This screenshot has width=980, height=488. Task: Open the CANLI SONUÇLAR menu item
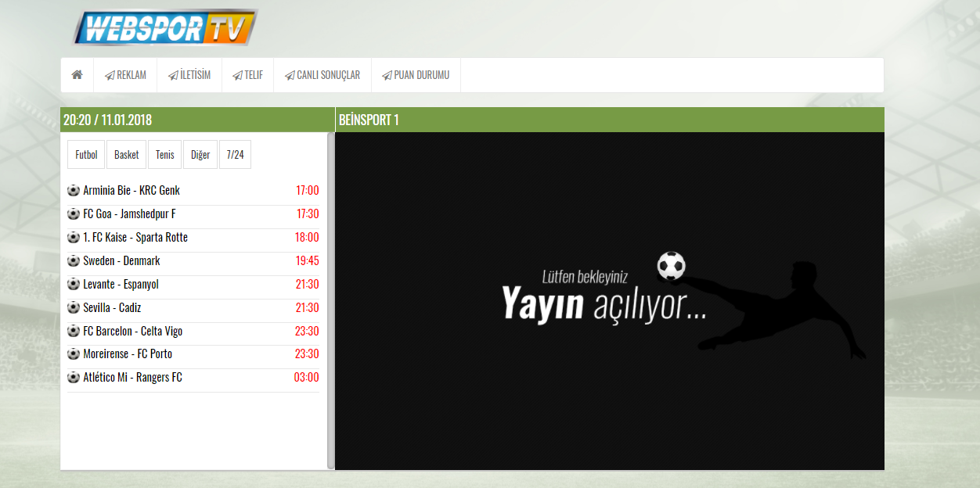pos(322,75)
